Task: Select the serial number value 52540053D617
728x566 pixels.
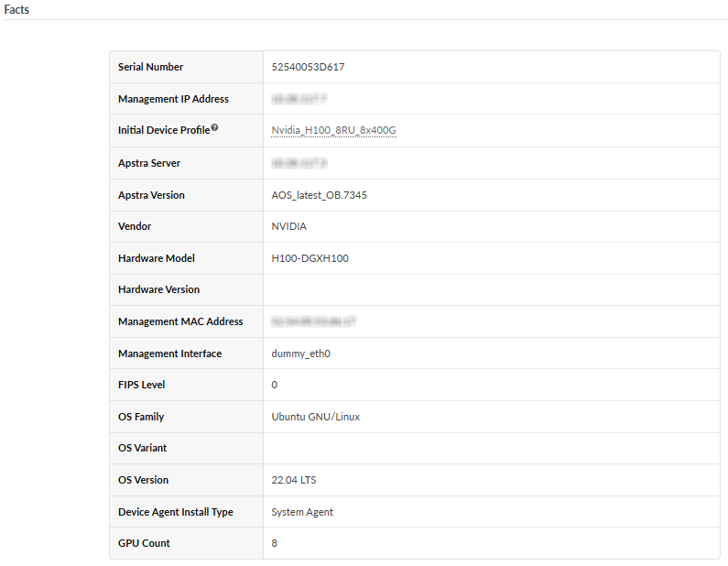Action: [308, 67]
